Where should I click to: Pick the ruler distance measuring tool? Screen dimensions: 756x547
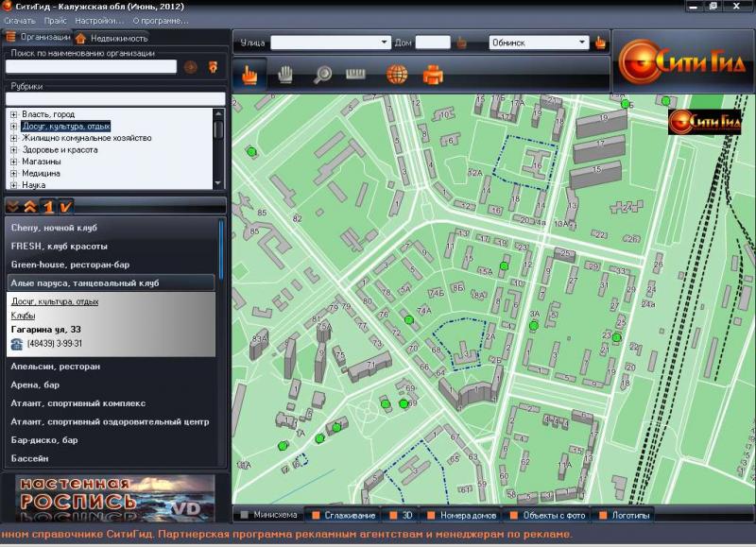(356, 74)
